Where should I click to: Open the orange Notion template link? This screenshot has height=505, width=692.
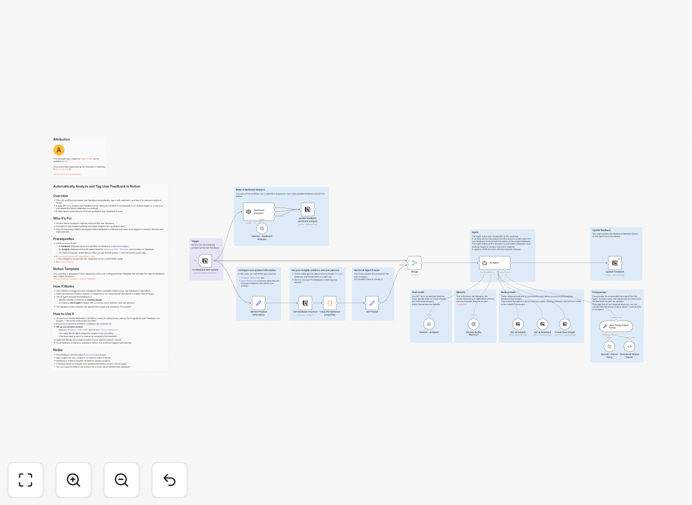74,279
